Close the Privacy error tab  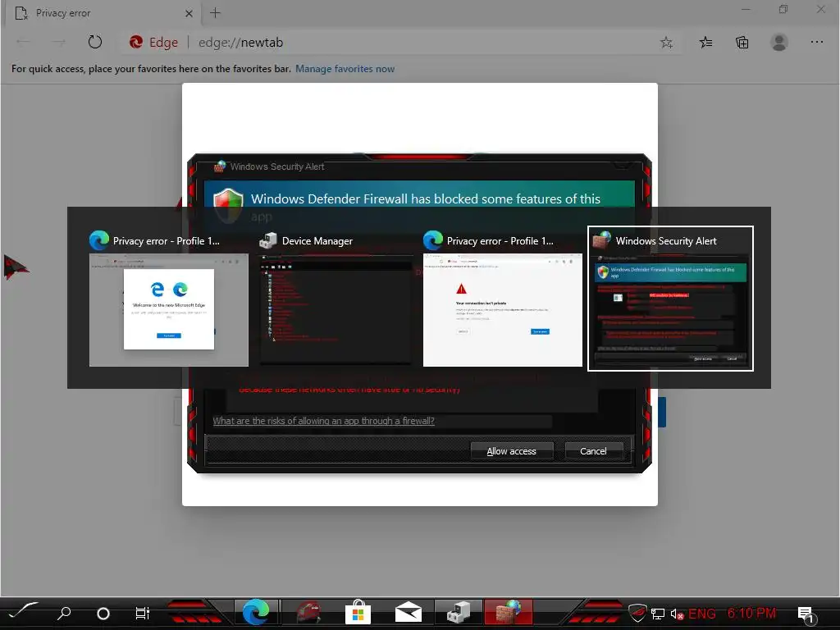tap(189, 13)
